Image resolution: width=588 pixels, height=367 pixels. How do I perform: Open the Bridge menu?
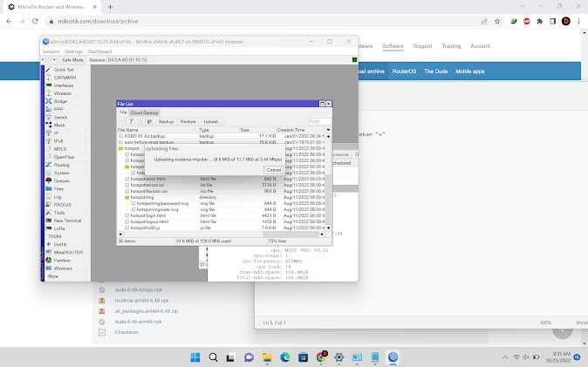[x=60, y=101]
